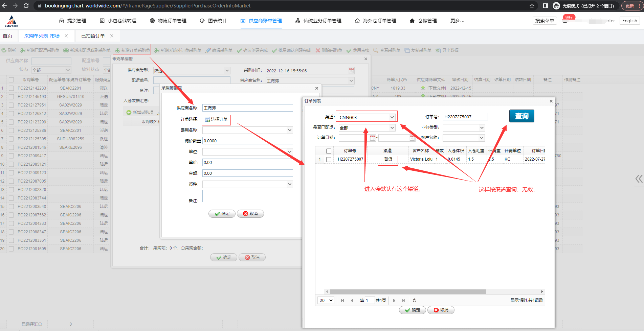
Task: Switch to the 已扣留订单 tab
Action: (93, 36)
